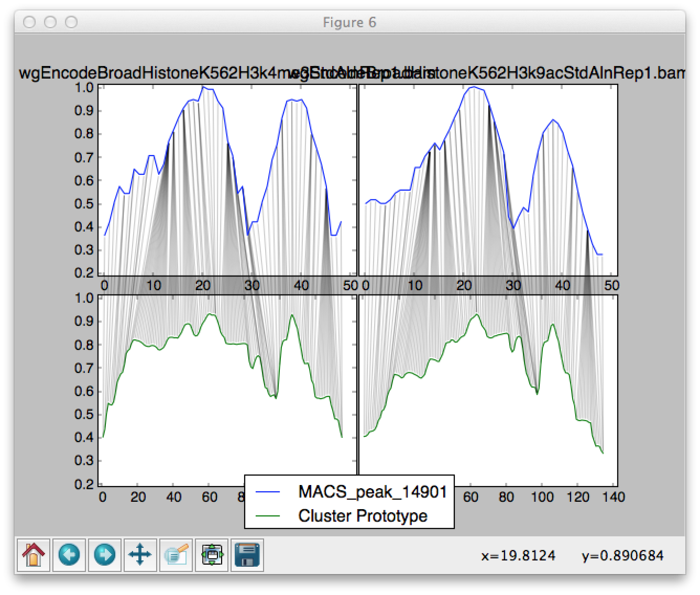Minimize the Figure 6 window
This screenshot has width=700, height=595.
click(x=50, y=22)
